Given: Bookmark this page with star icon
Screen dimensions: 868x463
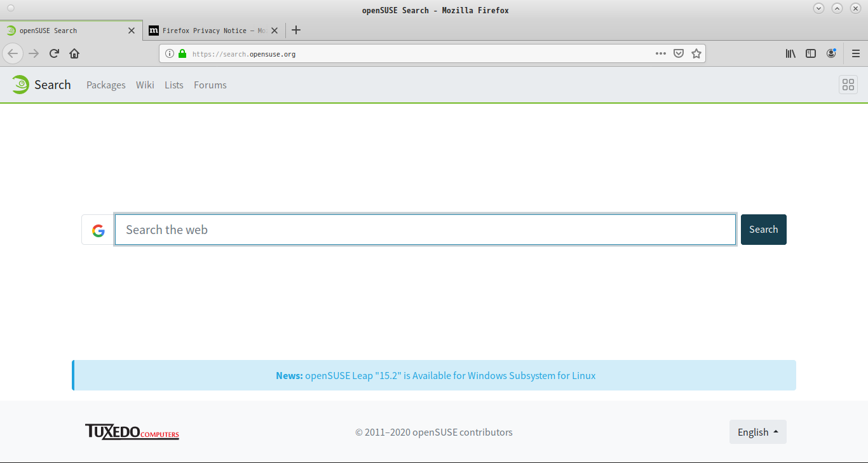Looking at the screenshot, I should (x=696, y=53).
